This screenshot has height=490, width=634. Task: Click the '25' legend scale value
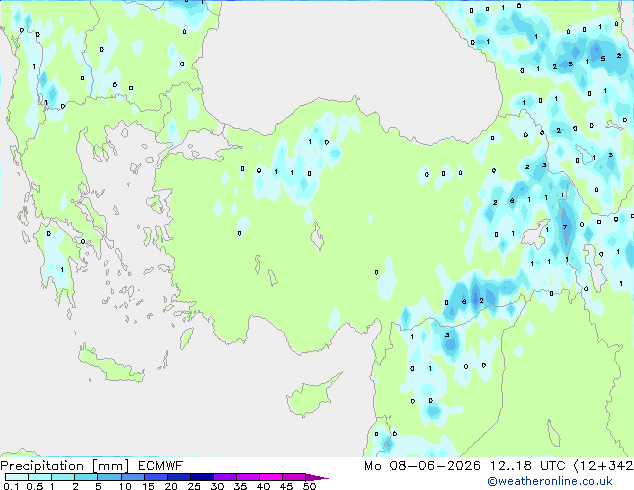(194, 486)
